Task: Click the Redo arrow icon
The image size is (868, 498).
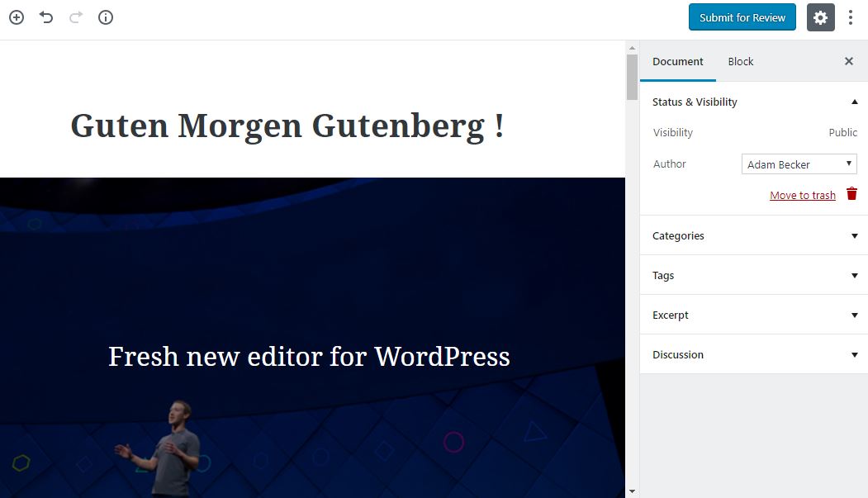Action: 76,17
